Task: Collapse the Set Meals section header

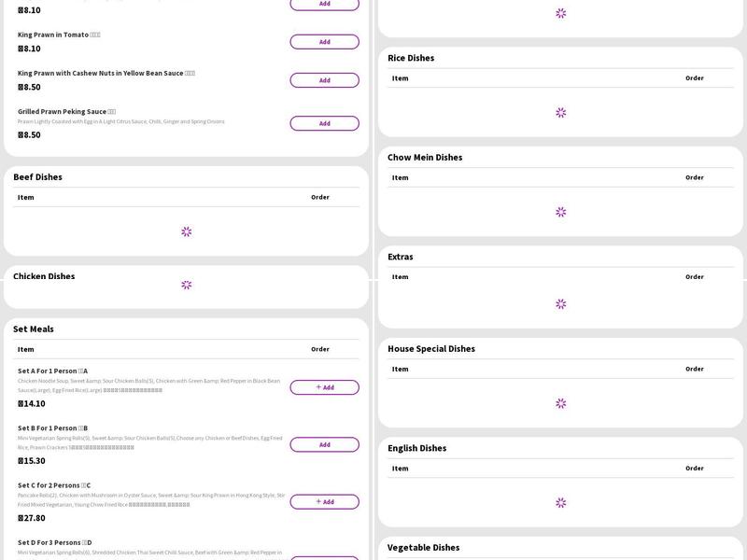Action: coord(34,329)
